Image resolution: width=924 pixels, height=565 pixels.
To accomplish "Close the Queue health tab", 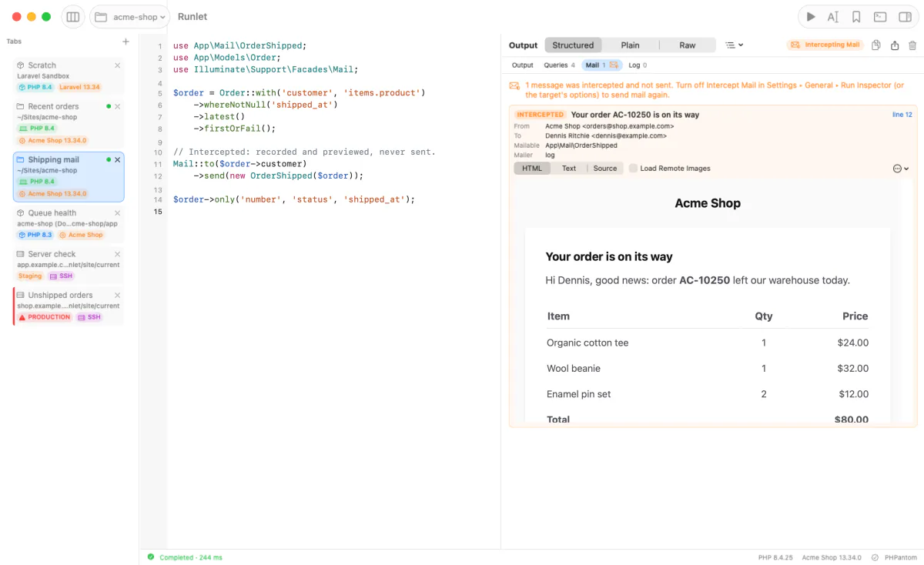I will (118, 212).
